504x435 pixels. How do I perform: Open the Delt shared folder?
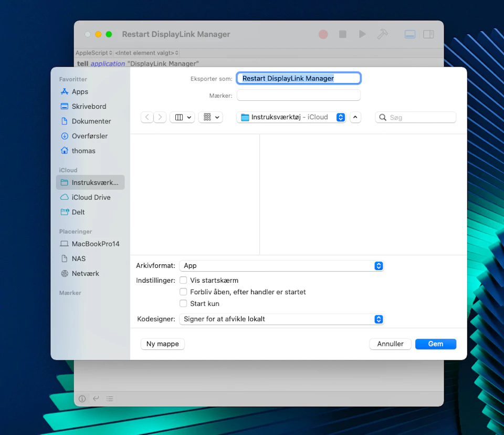[x=90, y=212]
